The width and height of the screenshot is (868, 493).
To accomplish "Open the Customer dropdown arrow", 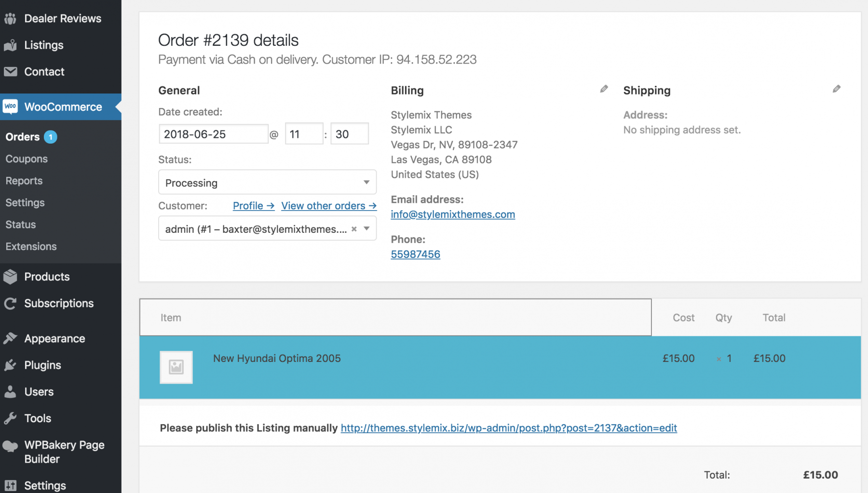I will (x=366, y=229).
